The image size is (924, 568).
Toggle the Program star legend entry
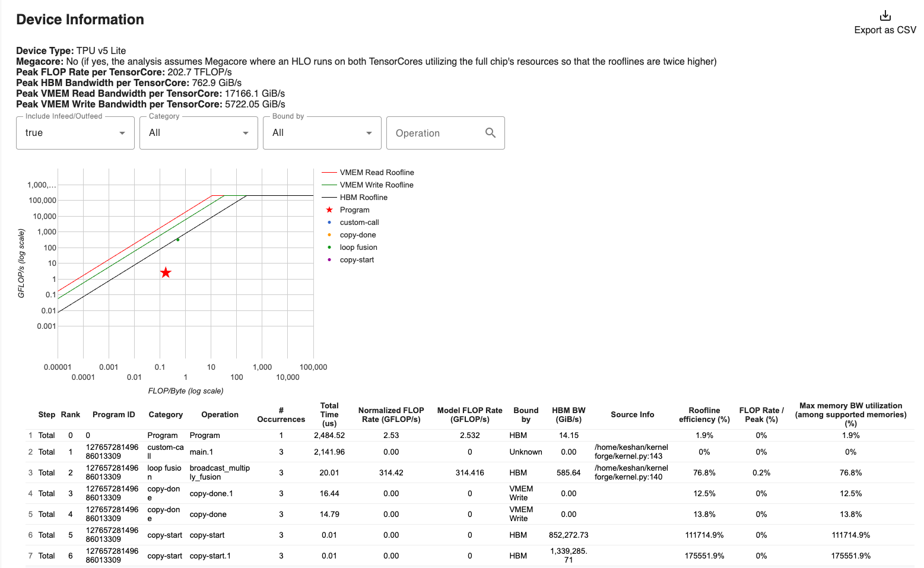[354, 210]
